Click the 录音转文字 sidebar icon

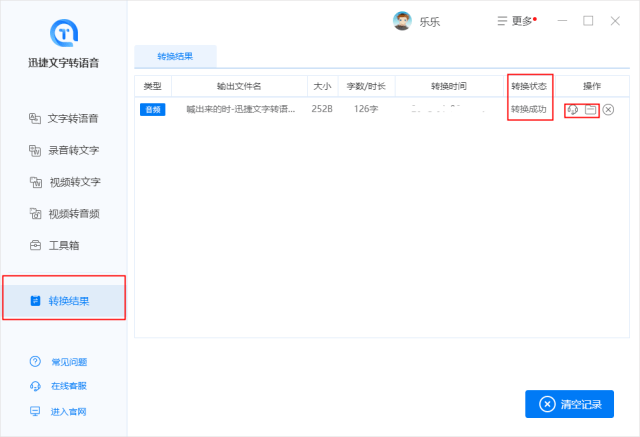pyautogui.click(x=35, y=151)
